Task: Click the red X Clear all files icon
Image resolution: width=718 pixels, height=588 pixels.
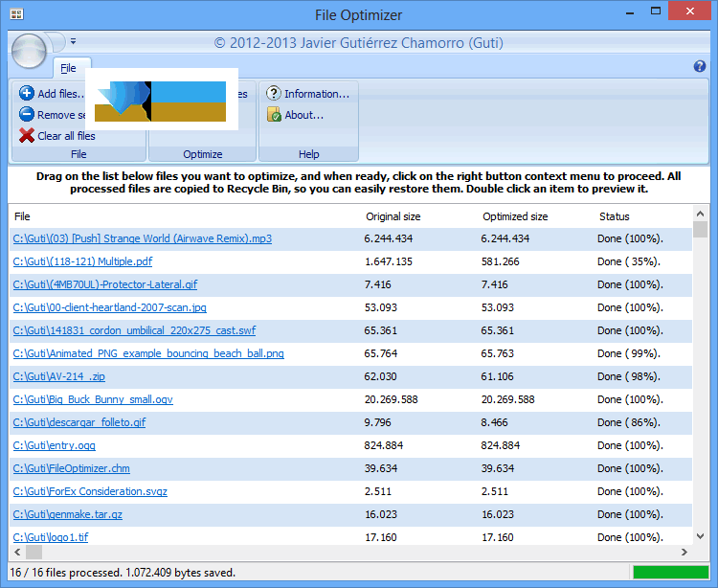Action: tap(27, 136)
